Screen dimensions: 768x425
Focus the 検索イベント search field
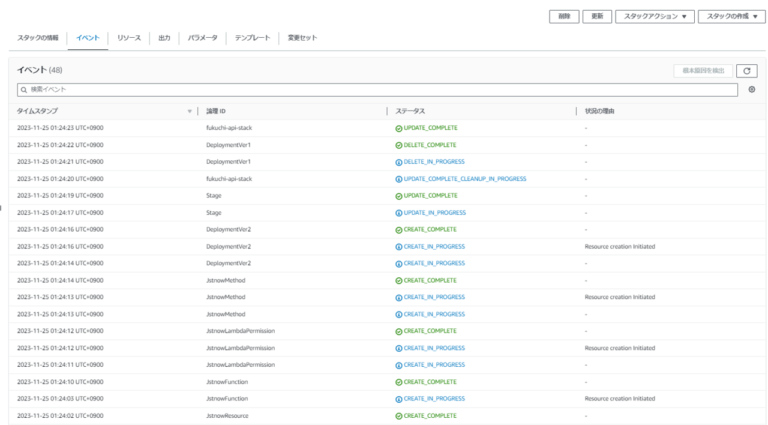coord(377,90)
